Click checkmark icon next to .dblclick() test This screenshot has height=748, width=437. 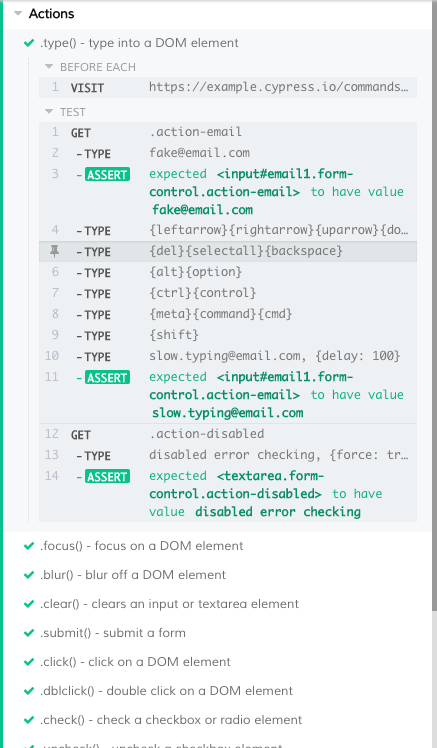coord(29,692)
